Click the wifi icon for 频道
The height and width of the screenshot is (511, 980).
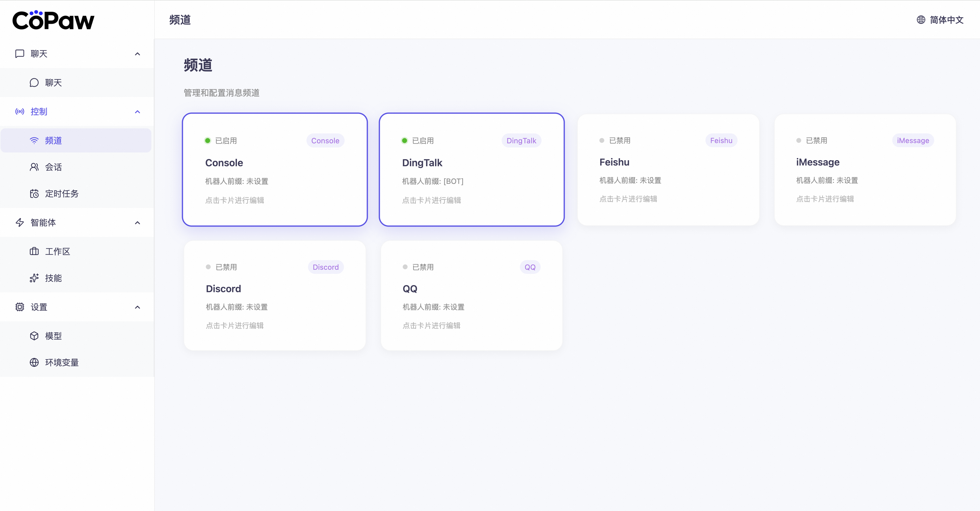(34, 140)
